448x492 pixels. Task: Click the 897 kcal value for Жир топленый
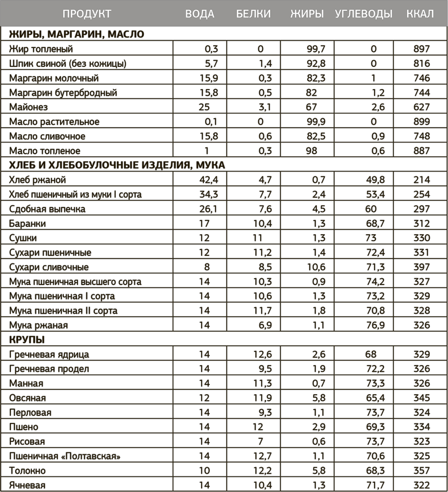(x=421, y=49)
